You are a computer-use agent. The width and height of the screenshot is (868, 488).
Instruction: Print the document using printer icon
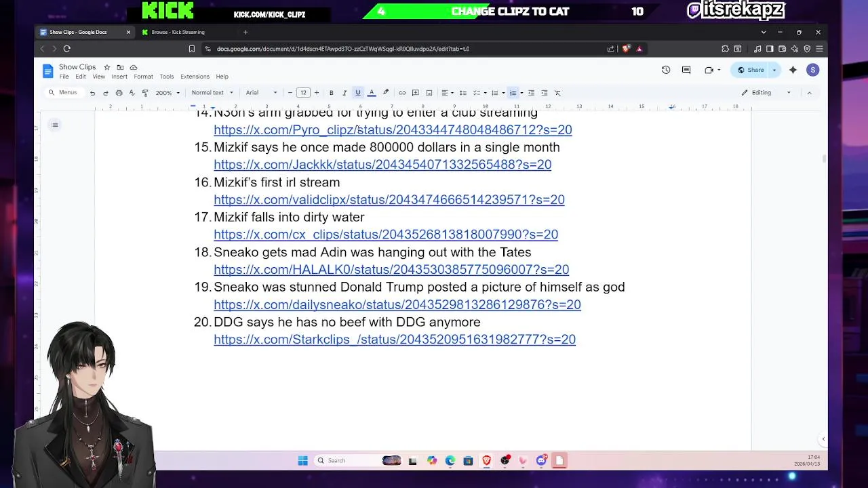[119, 93]
